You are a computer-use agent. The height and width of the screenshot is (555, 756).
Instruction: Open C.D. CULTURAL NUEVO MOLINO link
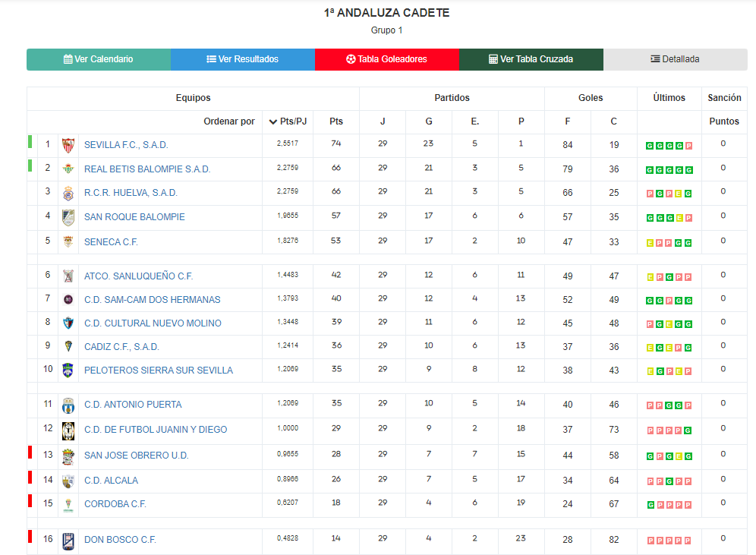[x=153, y=323]
